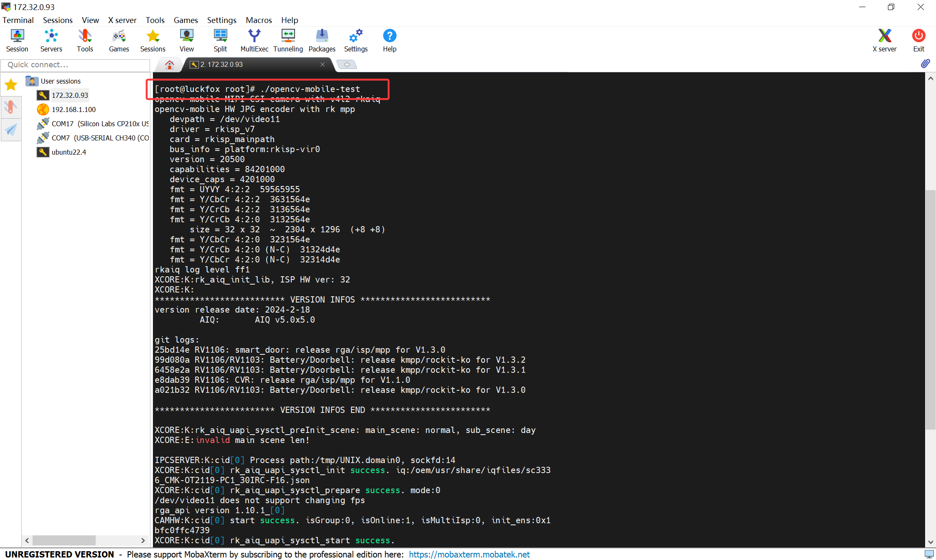
Task: Switch to the home tab
Action: point(169,64)
